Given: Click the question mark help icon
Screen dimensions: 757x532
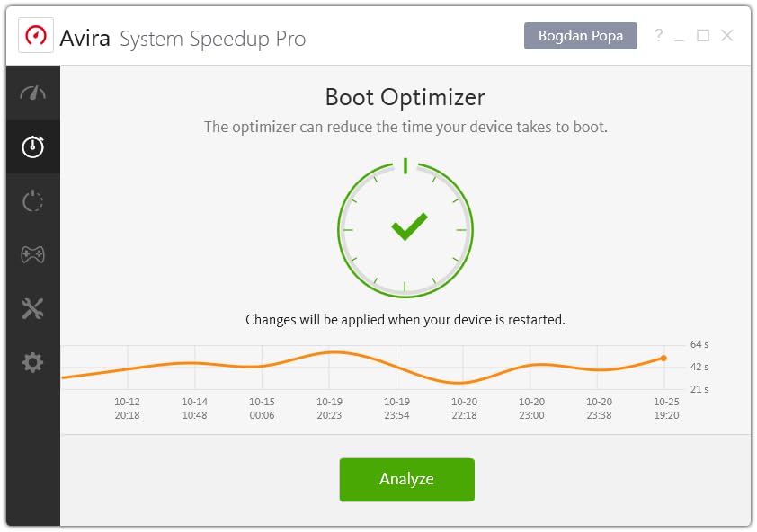Looking at the screenshot, I should point(658,36).
